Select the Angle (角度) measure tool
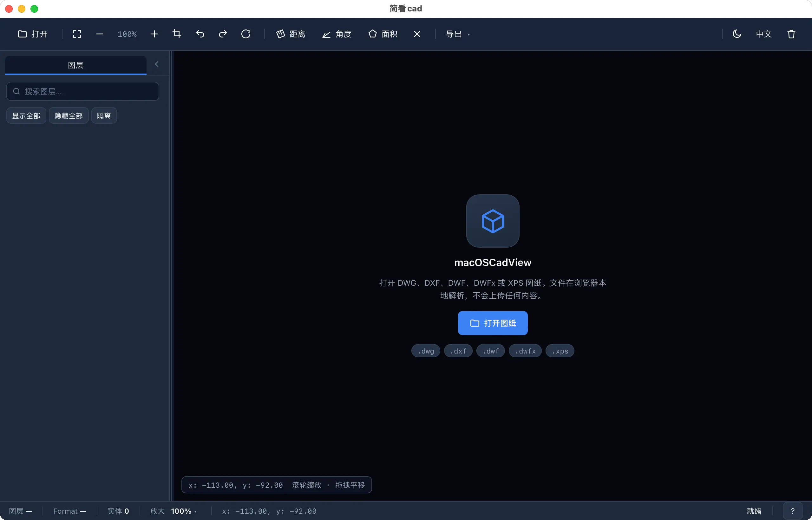This screenshot has width=812, height=520. [337, 34]
